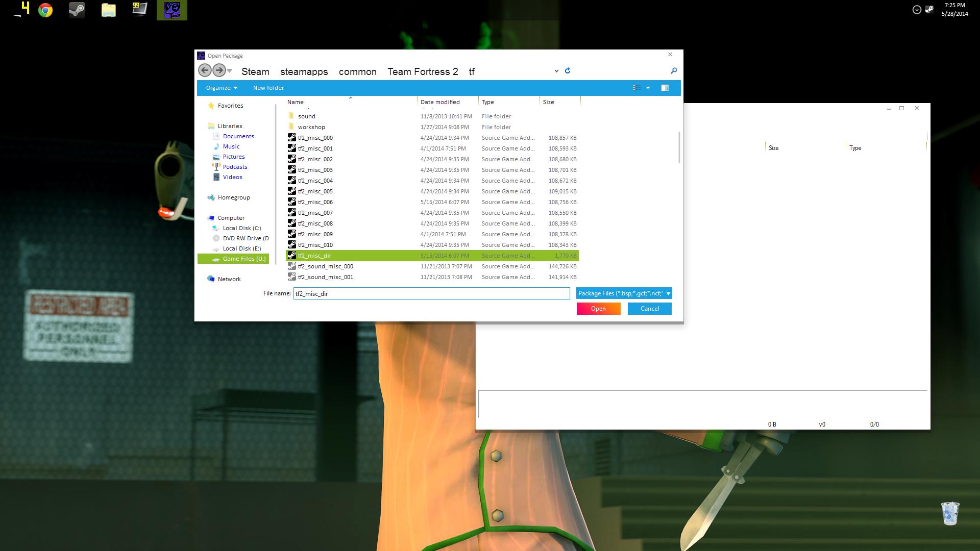
Task: Click the download tray icon
Action: [917, 9]
